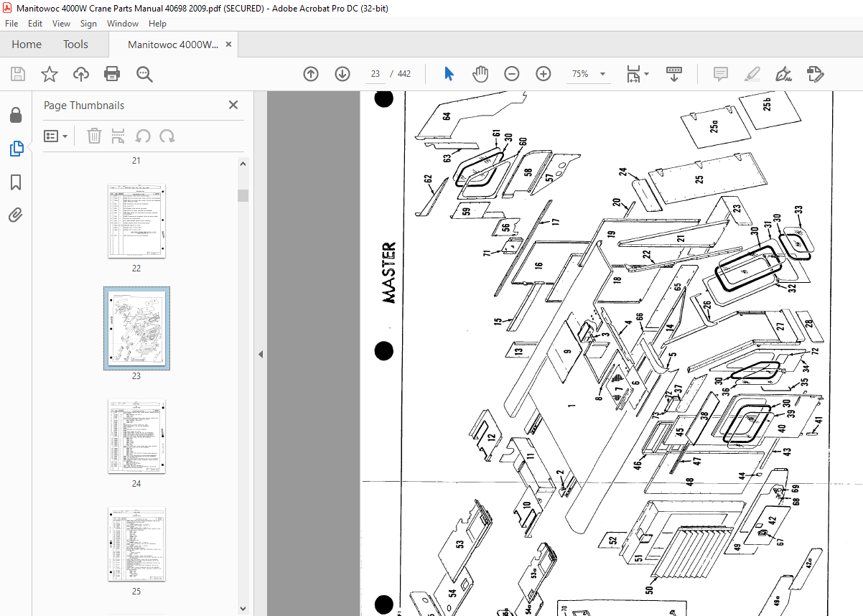Close the Page Thumbnails panel
863x616 pixels.
(x=233, y=105)
